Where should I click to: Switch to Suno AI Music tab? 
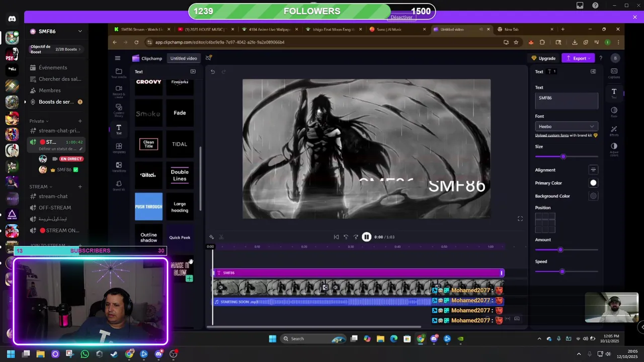pyautogui.click(x=397, y=29)
